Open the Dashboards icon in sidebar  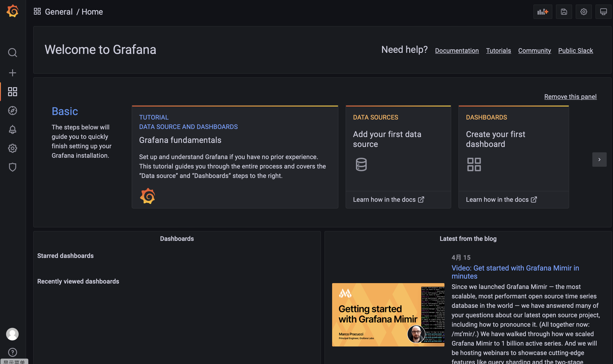tap(13, 92)
